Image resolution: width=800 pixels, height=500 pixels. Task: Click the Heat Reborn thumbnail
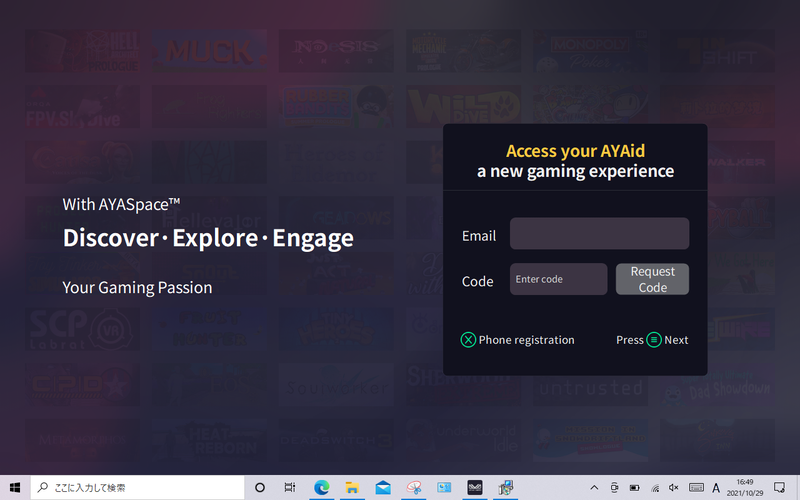(x=209, y=440)
